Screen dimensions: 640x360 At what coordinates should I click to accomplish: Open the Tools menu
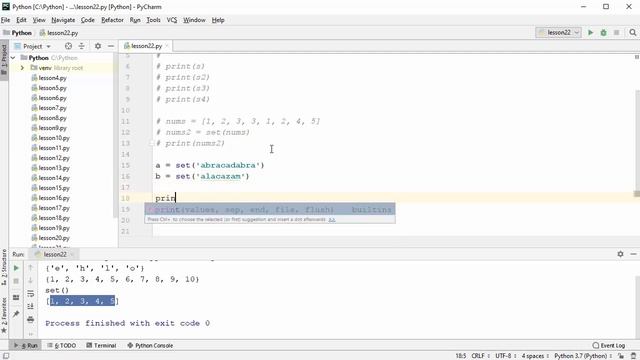[x=153, y=20]
